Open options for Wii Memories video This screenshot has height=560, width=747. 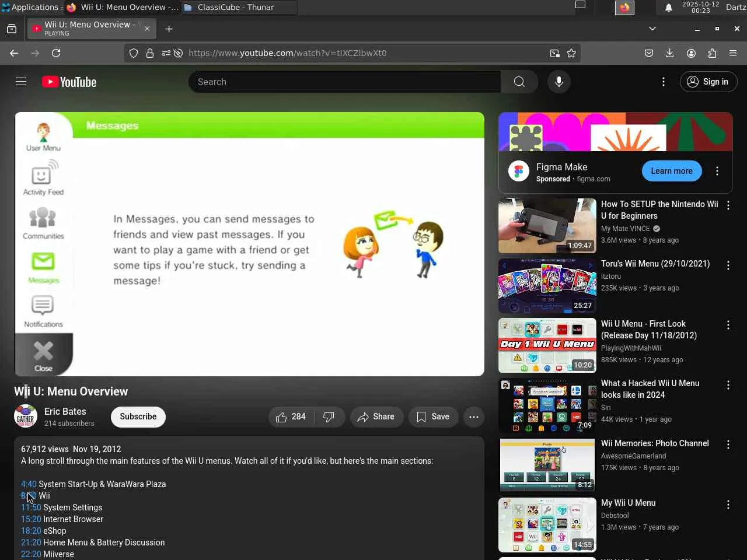point(728,444)
